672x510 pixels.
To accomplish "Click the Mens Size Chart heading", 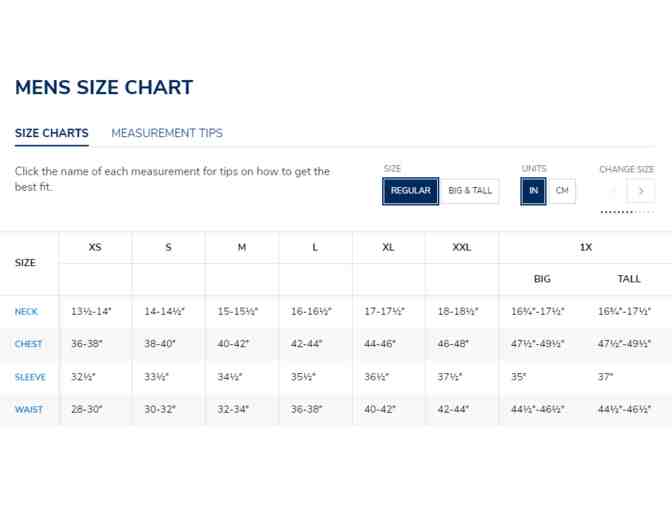I will tap(104, 88).
